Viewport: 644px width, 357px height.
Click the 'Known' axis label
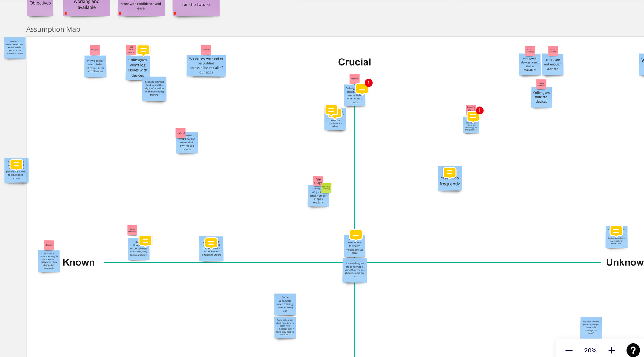[79, 262]
